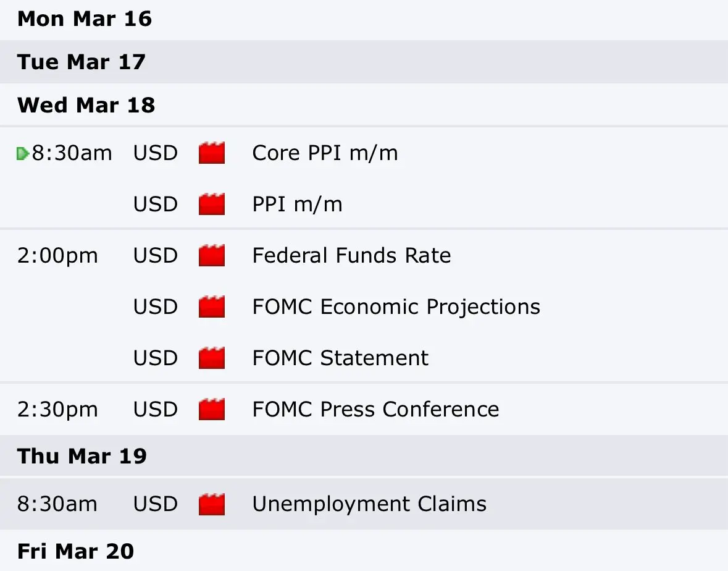Screen dimensions: 728x571
Task: Click the 2:30pm time label
Action: [57, 410]
